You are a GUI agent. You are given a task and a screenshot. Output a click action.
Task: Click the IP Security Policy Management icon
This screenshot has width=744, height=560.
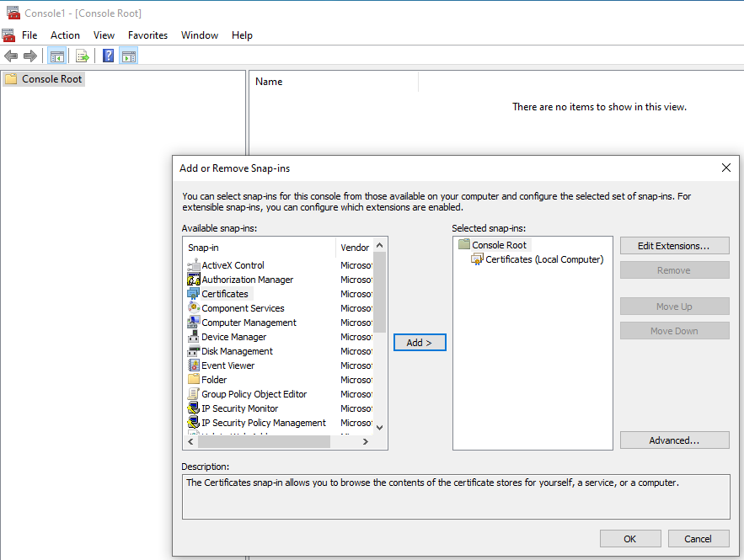(193, 422)
